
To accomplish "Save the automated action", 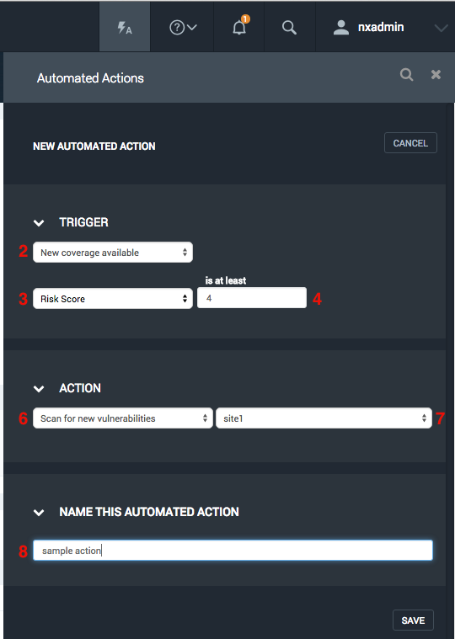I will [413, 620].
